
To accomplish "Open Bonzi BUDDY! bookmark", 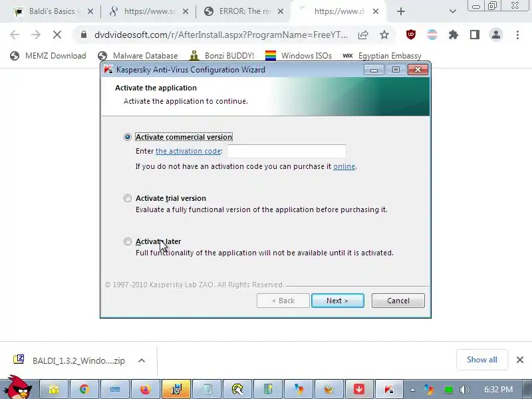I will pyautogui.click(x=221, y=56).
